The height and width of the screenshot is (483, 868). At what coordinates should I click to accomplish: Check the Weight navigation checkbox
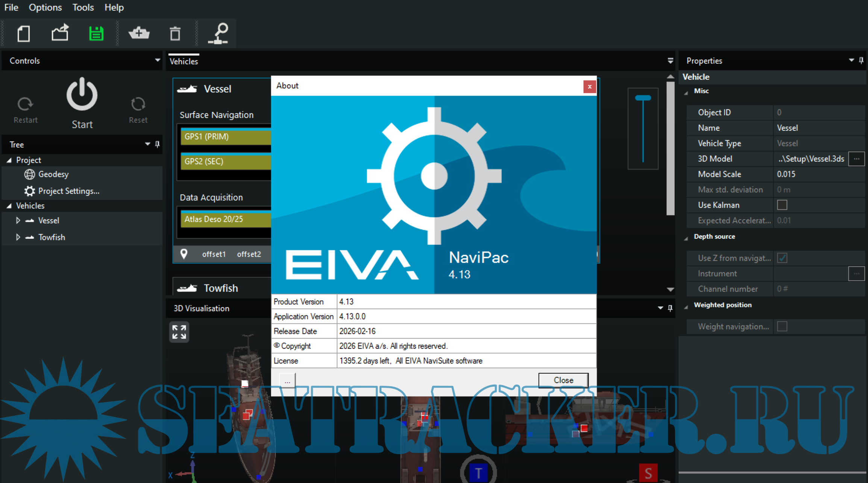pyautogui.click(x=782, y=327)
